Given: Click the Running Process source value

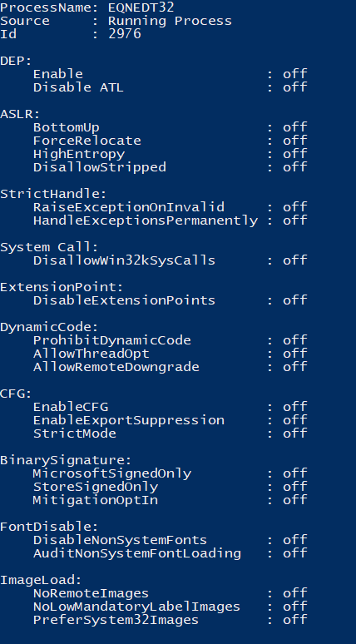Looking at the screenshot, I should (170, 21).
